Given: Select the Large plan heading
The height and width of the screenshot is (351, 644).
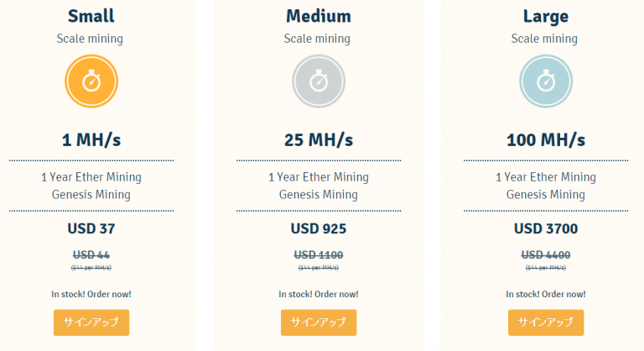Looking at the screenshot, I should (x=546, y=17).
